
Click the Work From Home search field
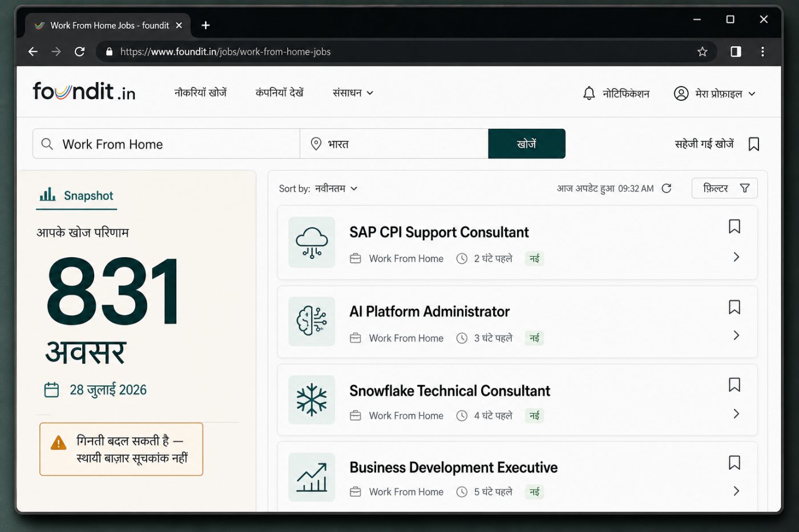point(167,144)
